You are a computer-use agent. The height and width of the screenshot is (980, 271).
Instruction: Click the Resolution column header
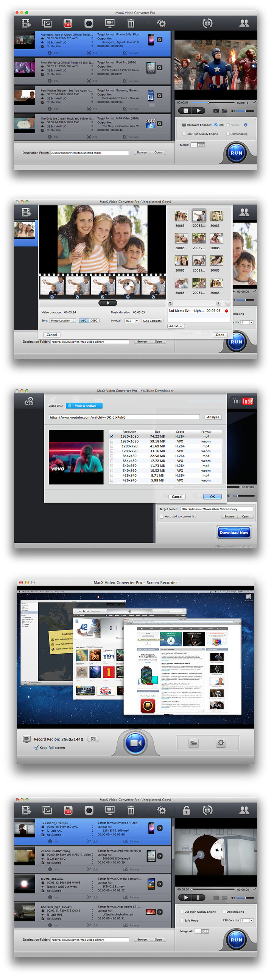point(129,432)
